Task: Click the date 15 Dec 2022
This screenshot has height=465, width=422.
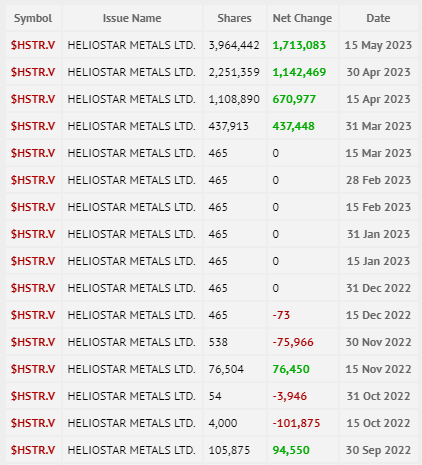Action: click(x=378, y=315)
